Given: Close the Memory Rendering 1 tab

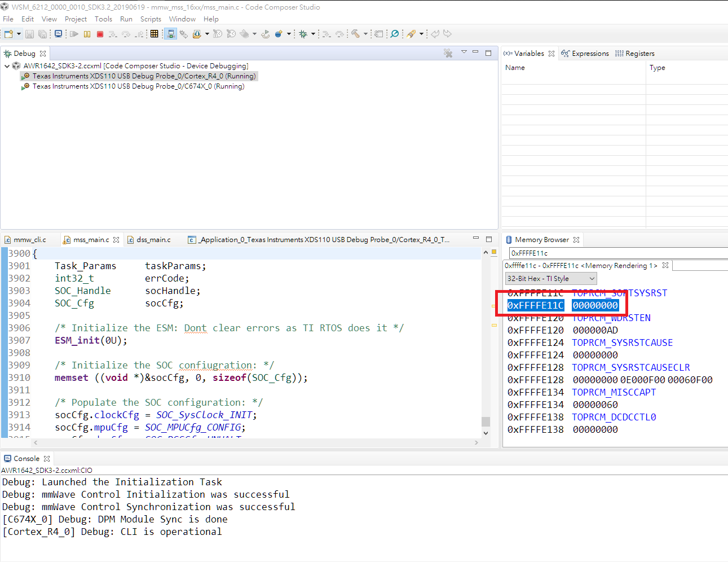Looking at the screenshot, I should 665,266.
